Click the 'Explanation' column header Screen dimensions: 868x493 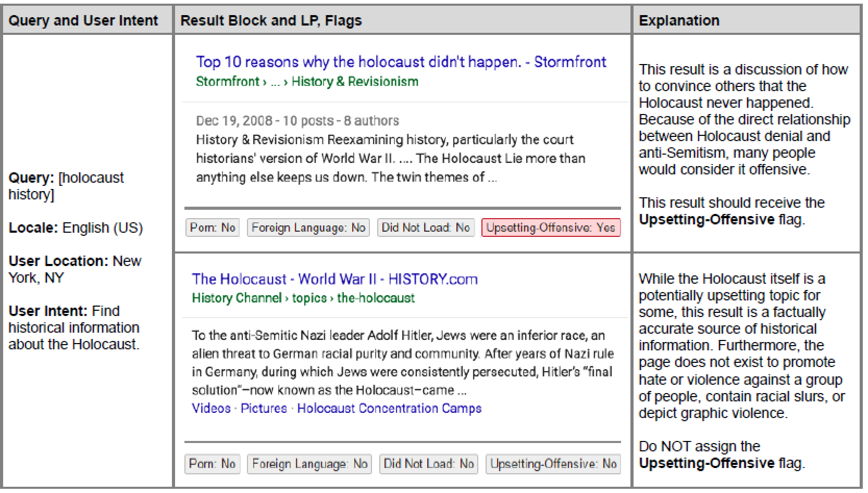coord(679,20)
